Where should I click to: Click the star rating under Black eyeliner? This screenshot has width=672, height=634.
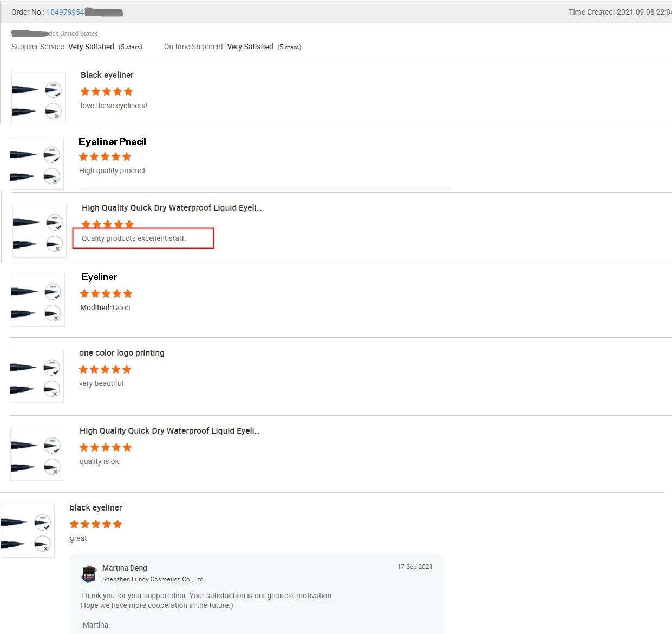click(107, 91)
